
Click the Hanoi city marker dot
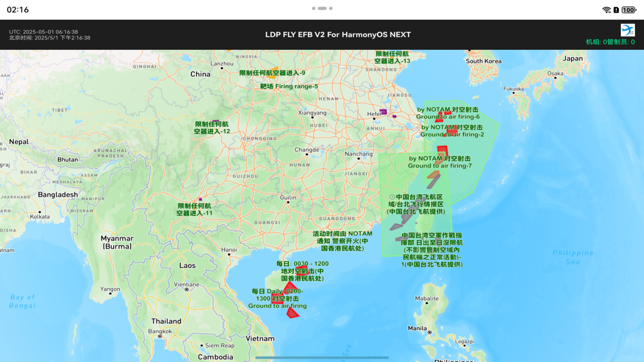(x=229, y=255)
